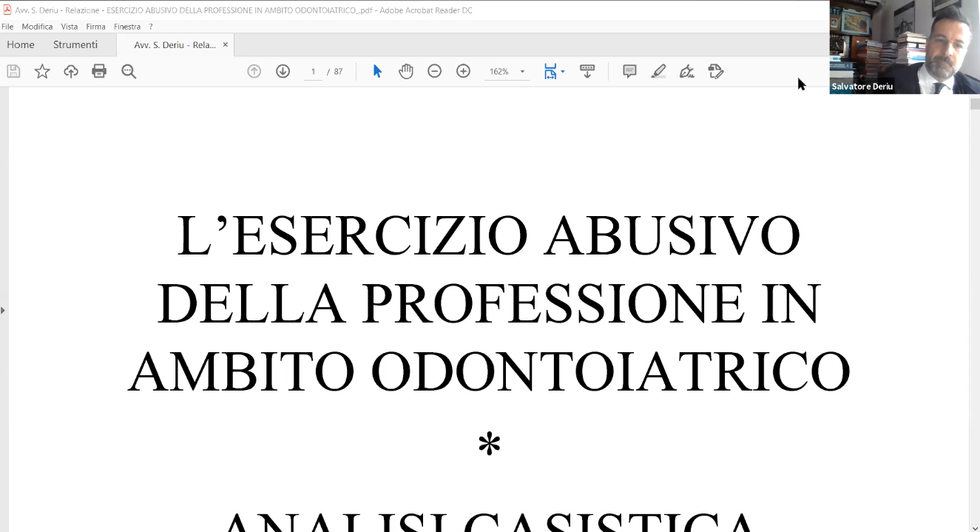Click the title line L'ESERCIZIO ABUSIVO

click(489, 235)
